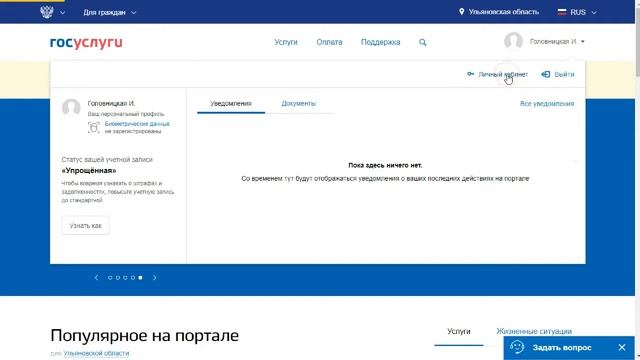
Task: Switch to the 'Документы' tab
Action: (298, 104)
